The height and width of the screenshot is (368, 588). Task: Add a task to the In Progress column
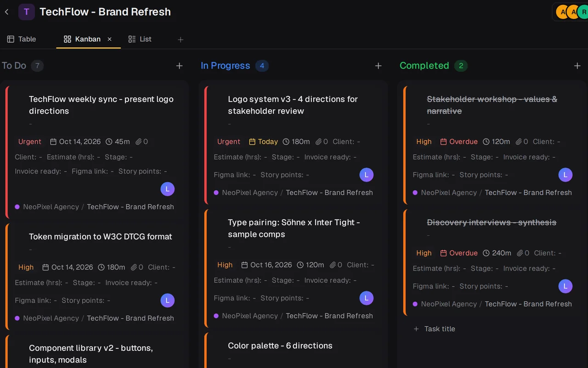pyautogui.click(x=379, y=66)
